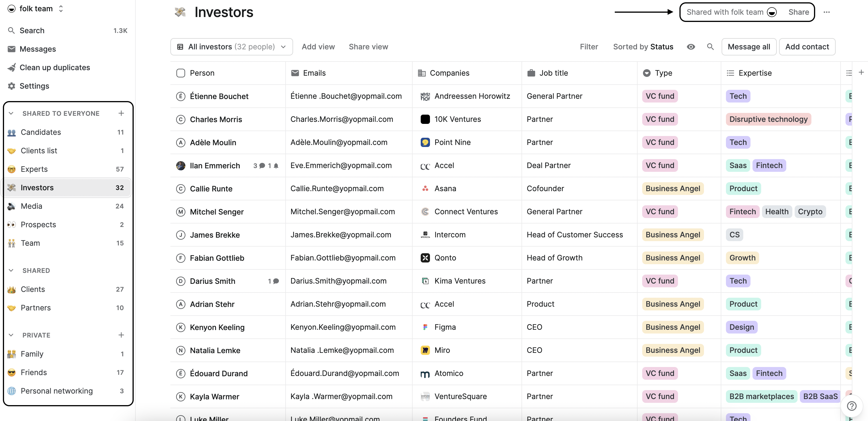Viewport: 868px width, 421px height.
Task: Open the folk team workspace switcher
Action: tap(36, 8)
